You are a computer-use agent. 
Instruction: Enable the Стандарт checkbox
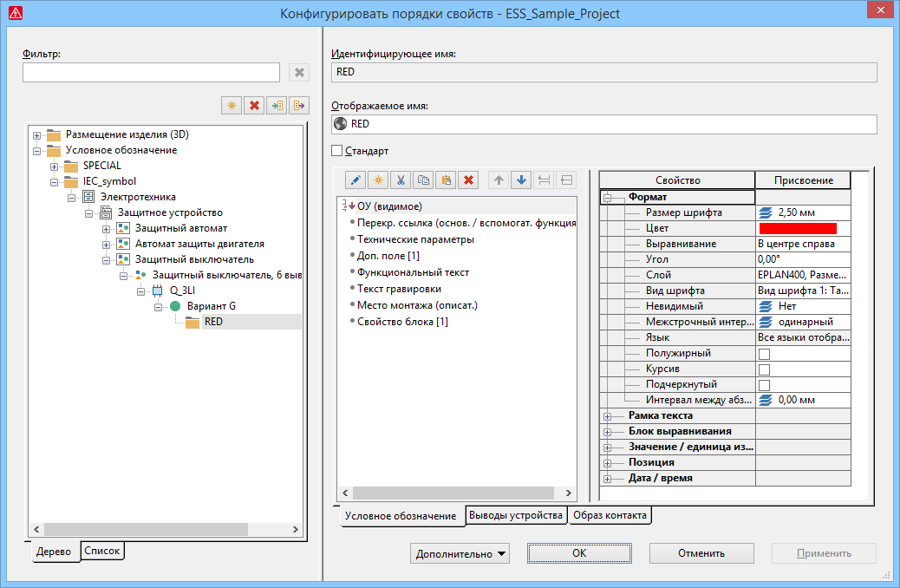pyautogui.click(x=337, y=151)
